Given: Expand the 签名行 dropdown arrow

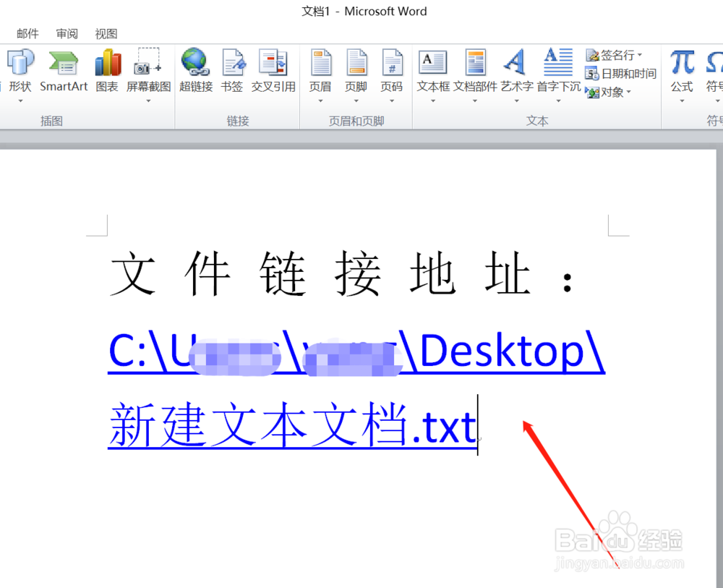Looking at the screenshot, I should click(x=640, y=56).
